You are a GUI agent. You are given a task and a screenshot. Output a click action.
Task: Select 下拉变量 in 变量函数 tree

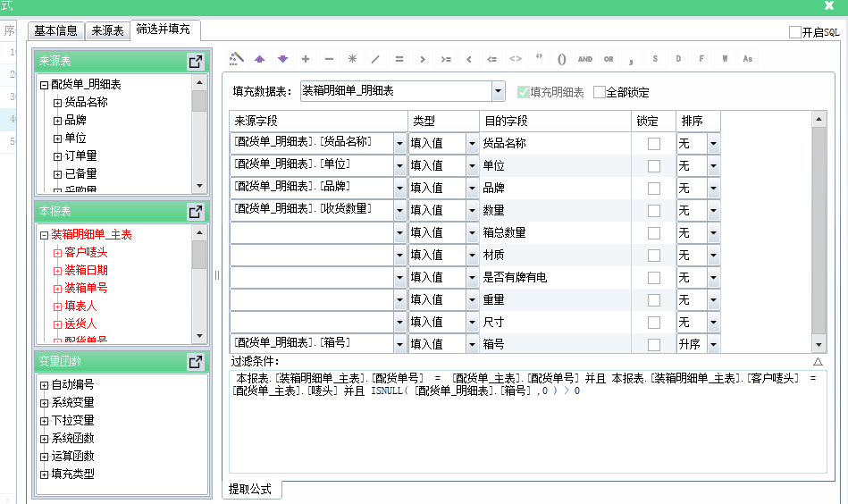(72, 421)
